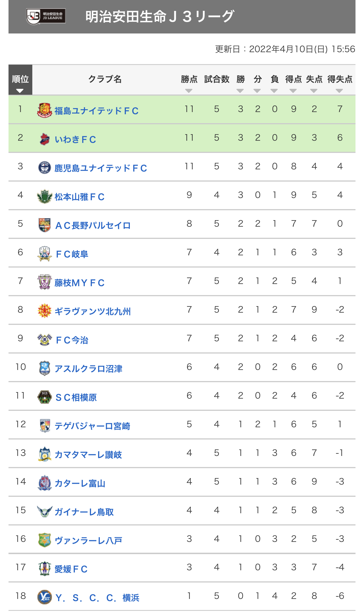Image resolution: width=364 pixels, height=612 pixels.
Task: Click the 明治安田生命J3リーグ header title
Action: pos(160,16)
